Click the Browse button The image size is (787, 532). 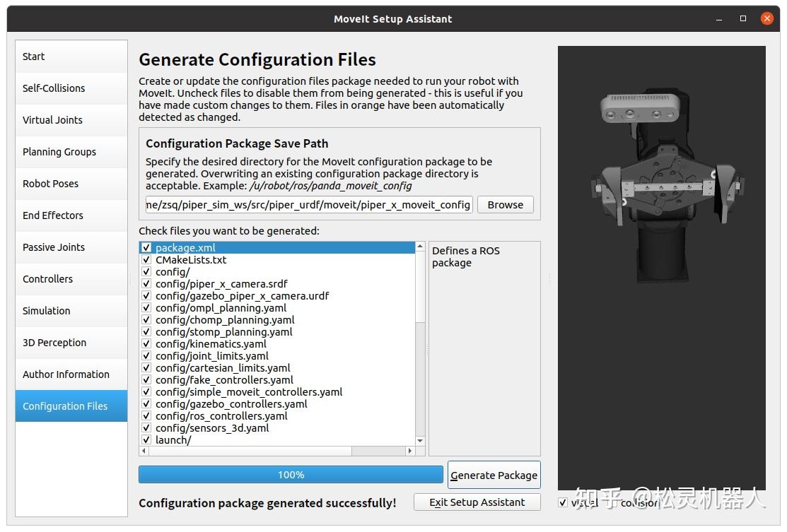pos(505,205)
